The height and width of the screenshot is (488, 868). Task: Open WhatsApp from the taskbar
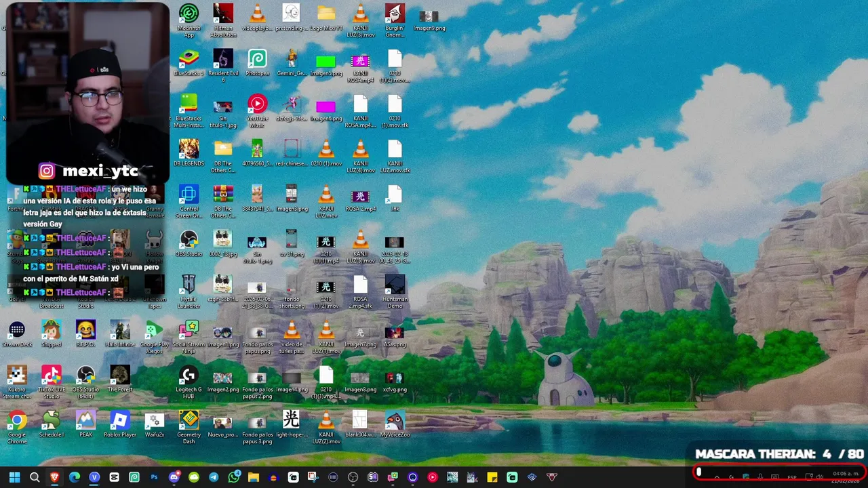pyautogui.click(x=234, y=477)
